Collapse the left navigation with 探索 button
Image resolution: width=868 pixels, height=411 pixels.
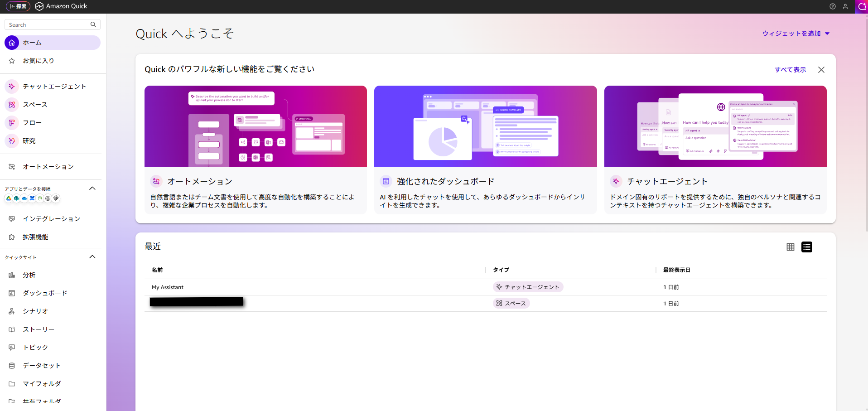point(18,6)
